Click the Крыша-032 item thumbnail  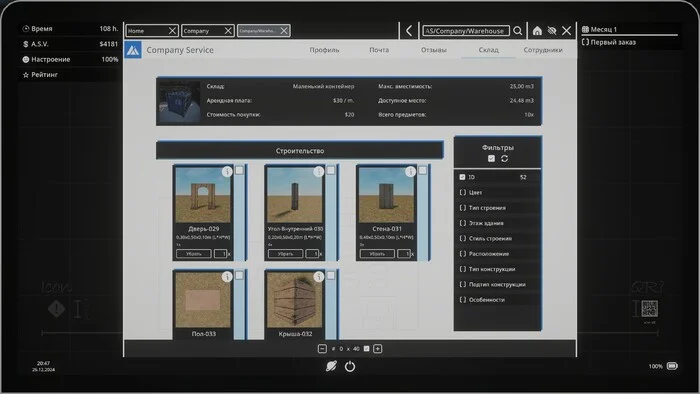point(294,300)
